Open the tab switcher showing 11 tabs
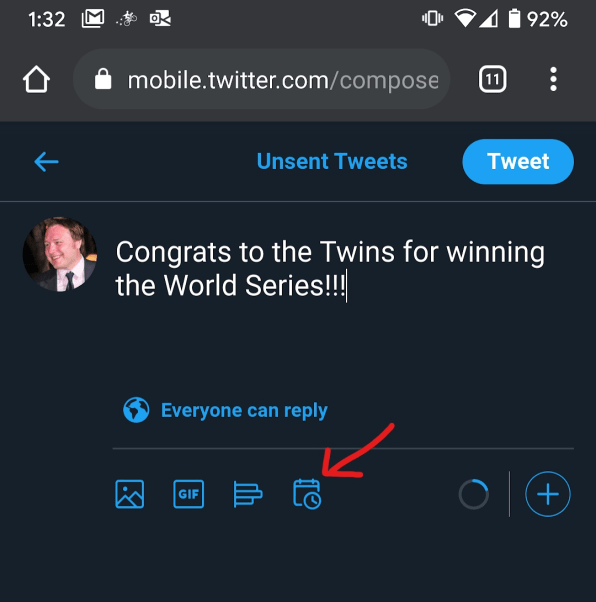The image size is (596, 602). coord(493,79)
